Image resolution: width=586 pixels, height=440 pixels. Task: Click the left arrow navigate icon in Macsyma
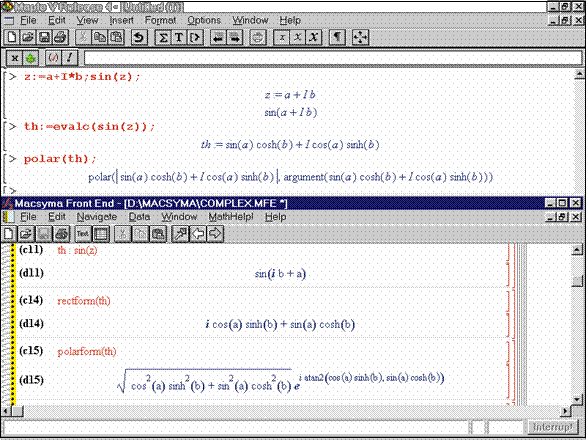coord(198,234)
